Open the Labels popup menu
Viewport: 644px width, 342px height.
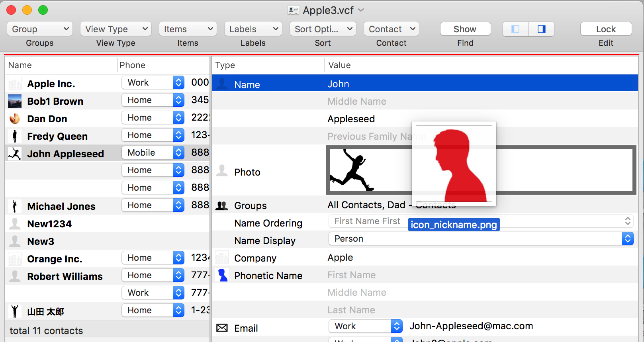(253, 29)
